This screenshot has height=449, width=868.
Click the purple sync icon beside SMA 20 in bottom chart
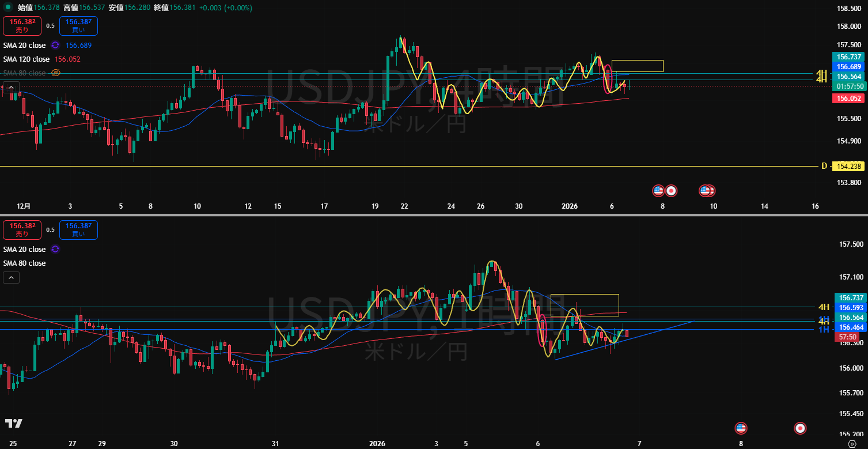[x=55, y=249]
